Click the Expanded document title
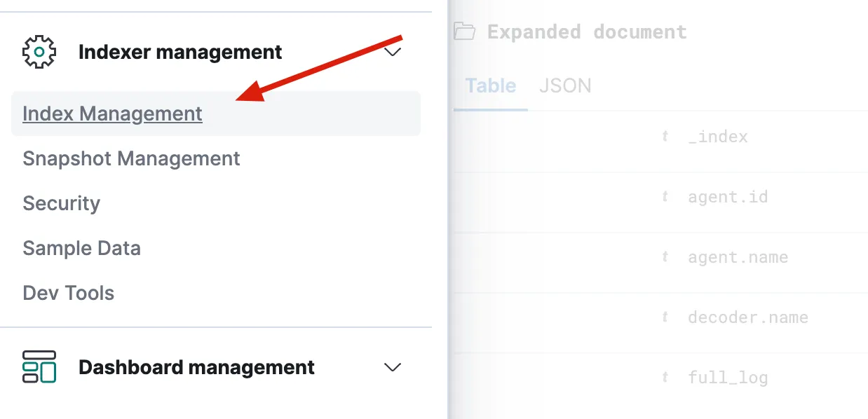This screenshot has height=419, width=868. [x=587, y=32]
